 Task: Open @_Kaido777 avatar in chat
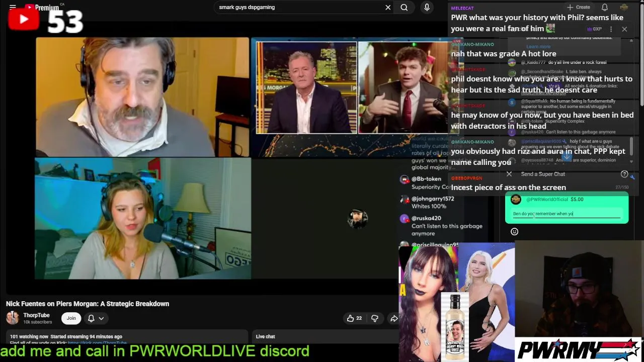[x=512, y=62]
